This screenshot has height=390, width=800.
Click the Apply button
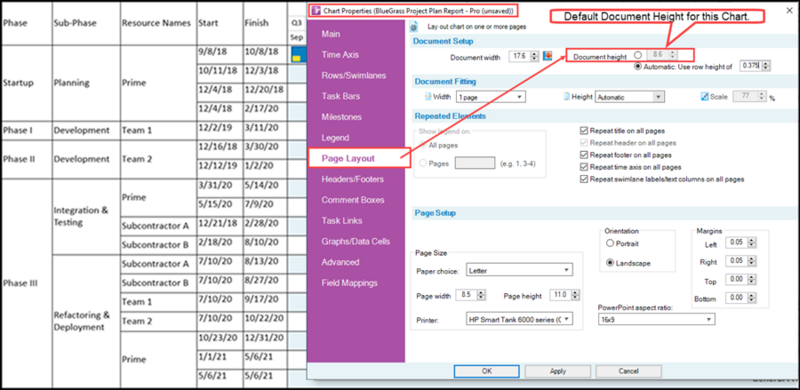coord(558,371)
